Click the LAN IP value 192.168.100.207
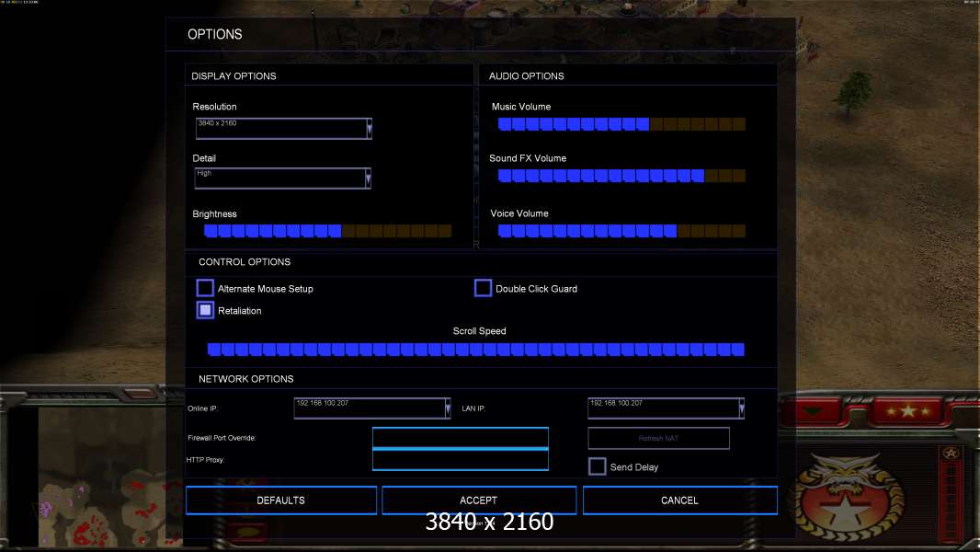 616,403
